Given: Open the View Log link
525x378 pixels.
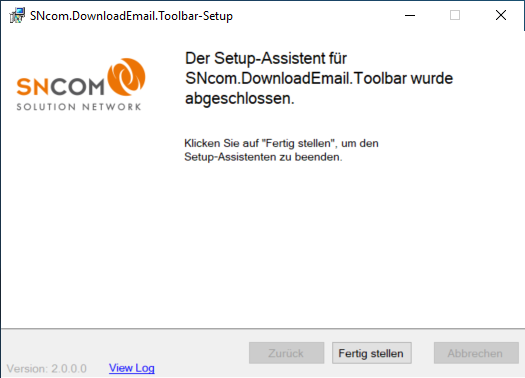Looking at the screenshot, I should [132, 368].
